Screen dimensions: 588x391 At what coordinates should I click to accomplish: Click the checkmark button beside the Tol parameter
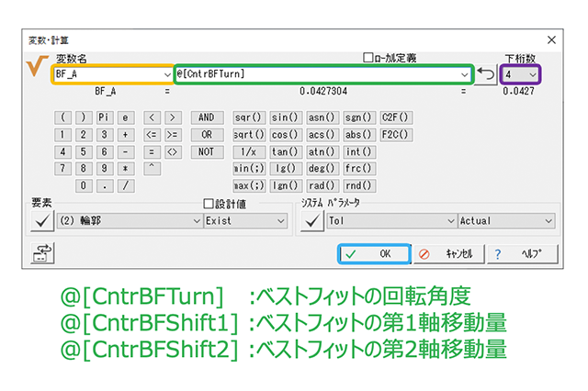[x=312, y=220]
